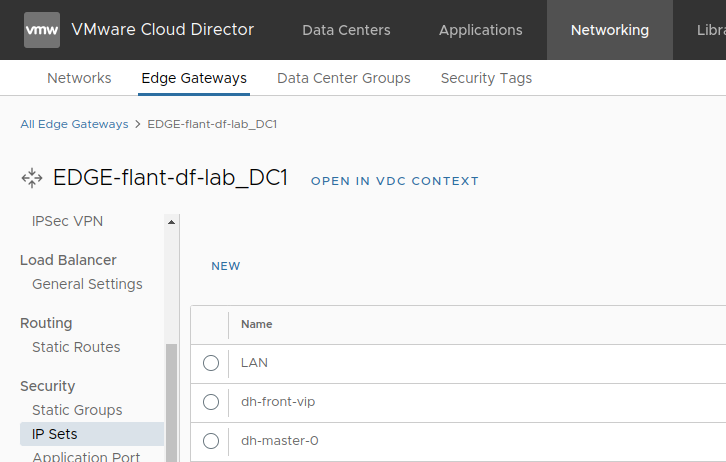Screen dimensions: 726x462
Task: Select the LAN radio button
Action: (211, 363)
